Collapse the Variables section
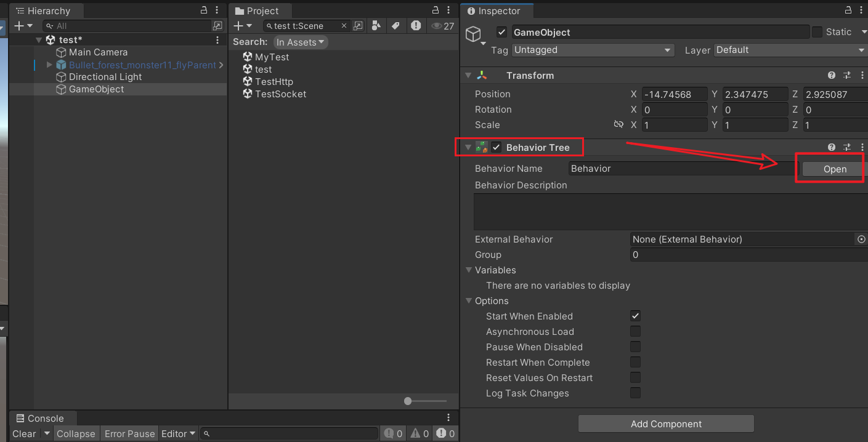Image resolution: width=868 pixels, height=442 pixels. (469, 270)
